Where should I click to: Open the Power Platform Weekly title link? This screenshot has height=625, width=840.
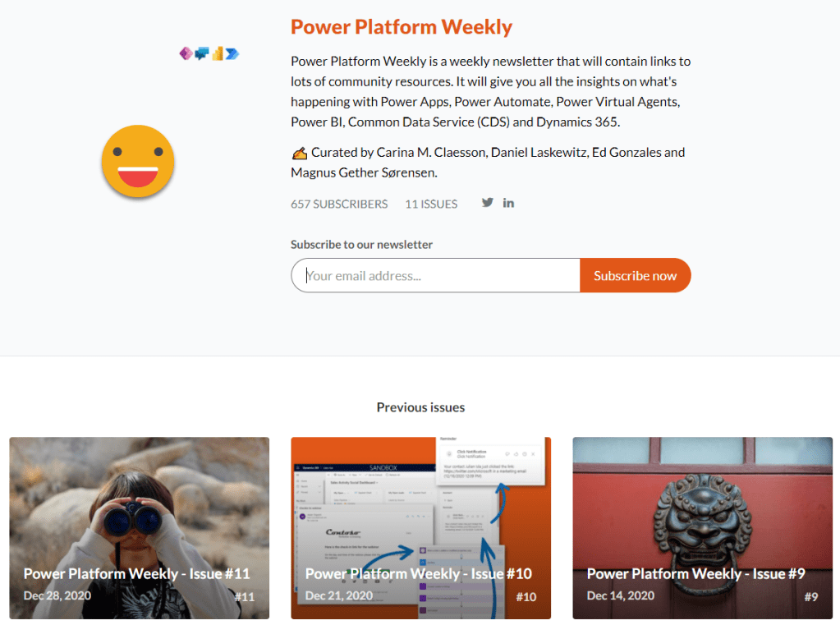(402, 26)
